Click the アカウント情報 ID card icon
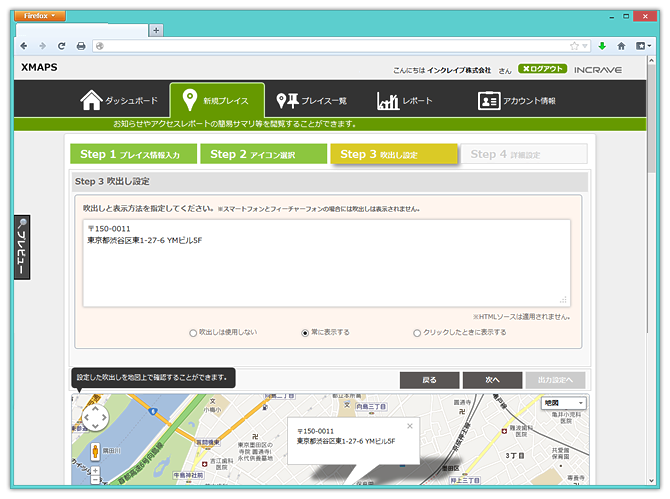 (488, 101)
